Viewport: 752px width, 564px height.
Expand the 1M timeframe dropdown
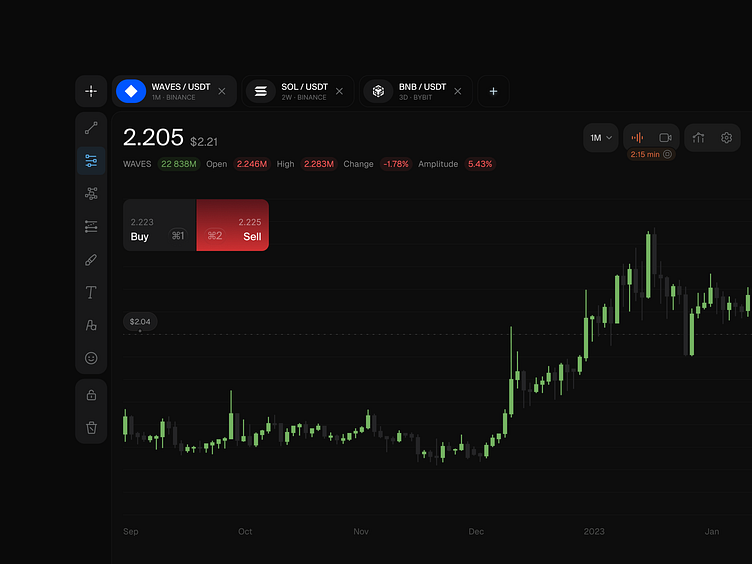pos(601,138)
